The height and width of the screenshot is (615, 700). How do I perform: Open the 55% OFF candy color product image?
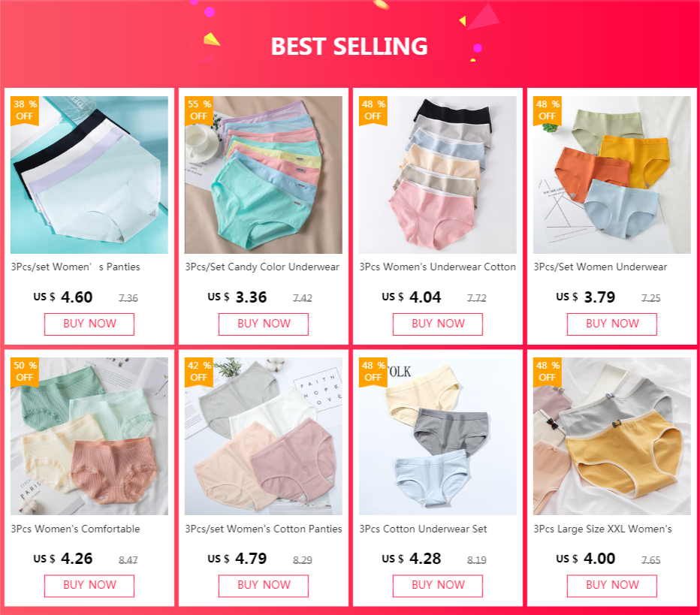[x=264, y=175]
